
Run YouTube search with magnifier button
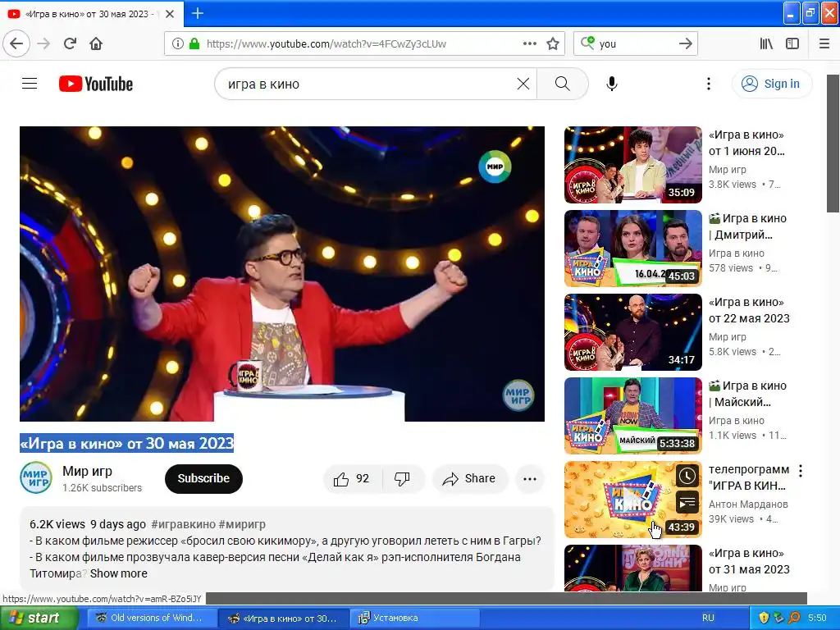[563, 84]
